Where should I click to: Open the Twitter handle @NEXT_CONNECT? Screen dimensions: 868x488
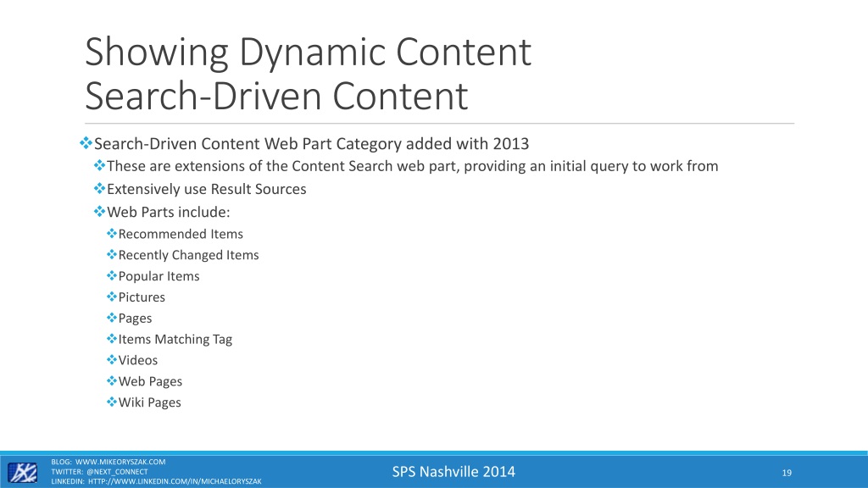[x=117, y=471]
